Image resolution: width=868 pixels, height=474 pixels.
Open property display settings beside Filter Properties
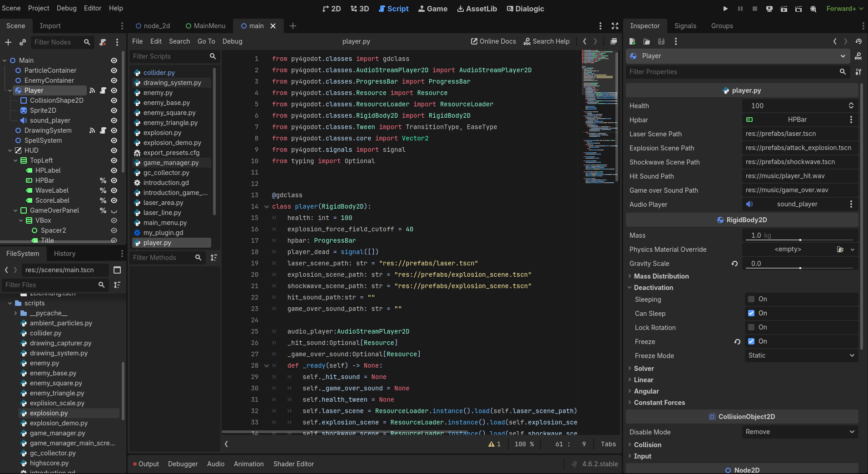pos(858,72)
